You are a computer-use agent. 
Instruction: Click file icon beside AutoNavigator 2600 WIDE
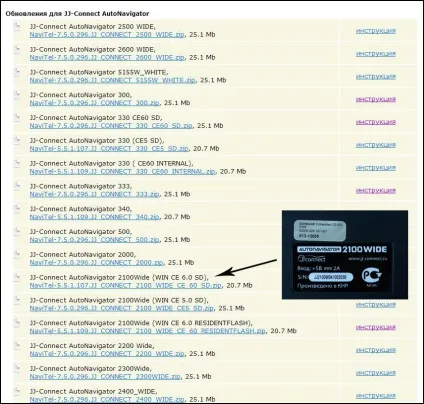[16, 50]
